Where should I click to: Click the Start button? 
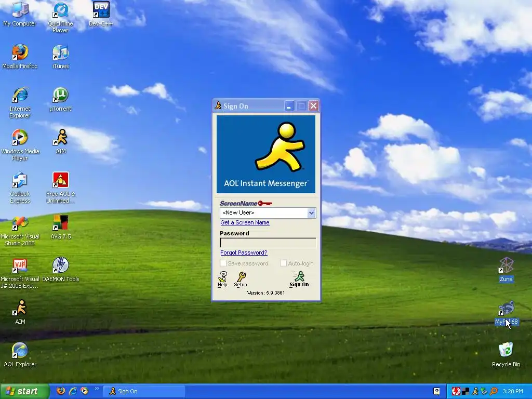[24, 391]
